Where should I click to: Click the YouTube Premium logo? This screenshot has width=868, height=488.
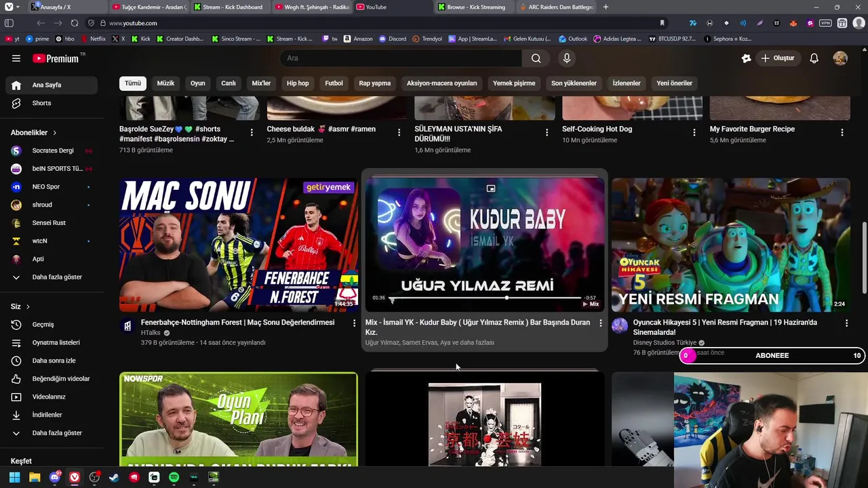[57, 58]
